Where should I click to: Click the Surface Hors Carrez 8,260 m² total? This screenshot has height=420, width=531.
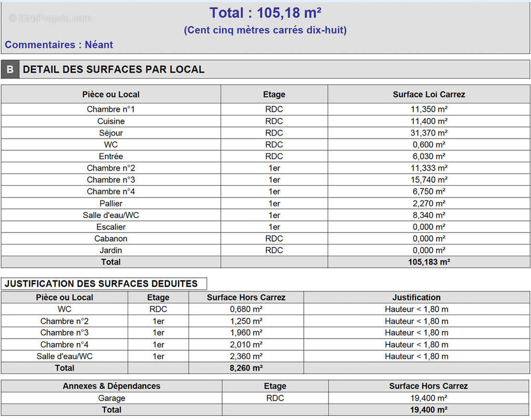pyautogui.click(x=246, y=368)
